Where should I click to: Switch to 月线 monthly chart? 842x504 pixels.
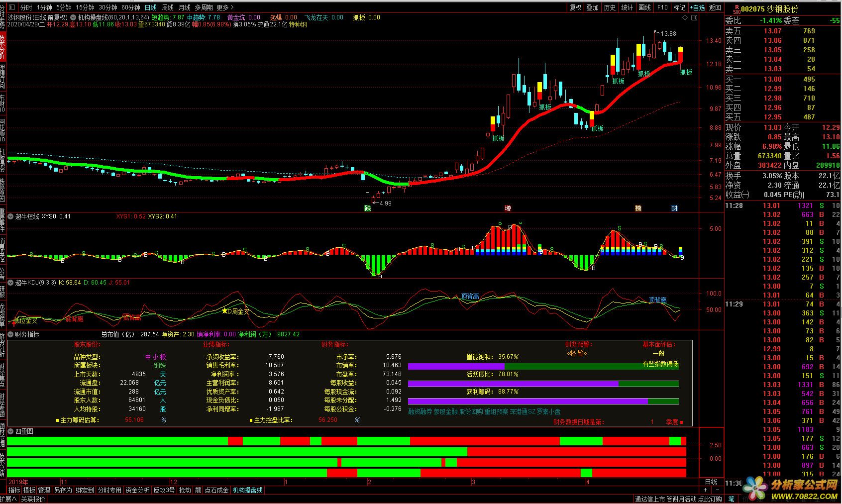pos(185,7)
